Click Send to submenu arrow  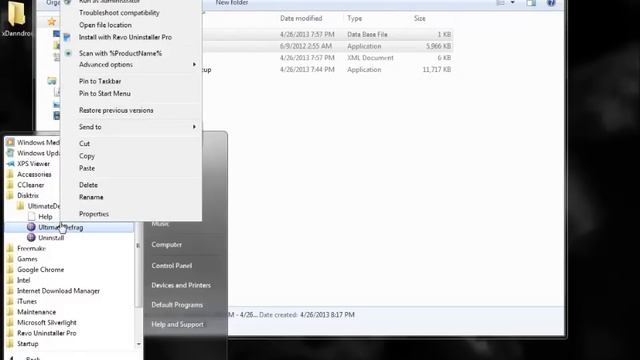194,127
